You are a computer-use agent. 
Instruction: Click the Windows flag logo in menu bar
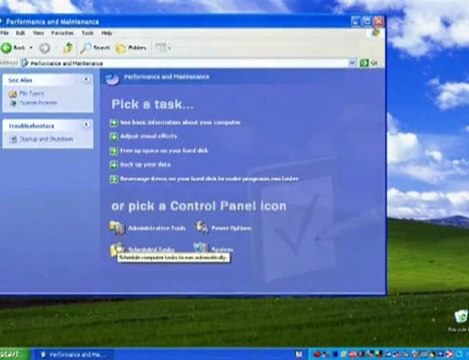click(x=376, y=33)
